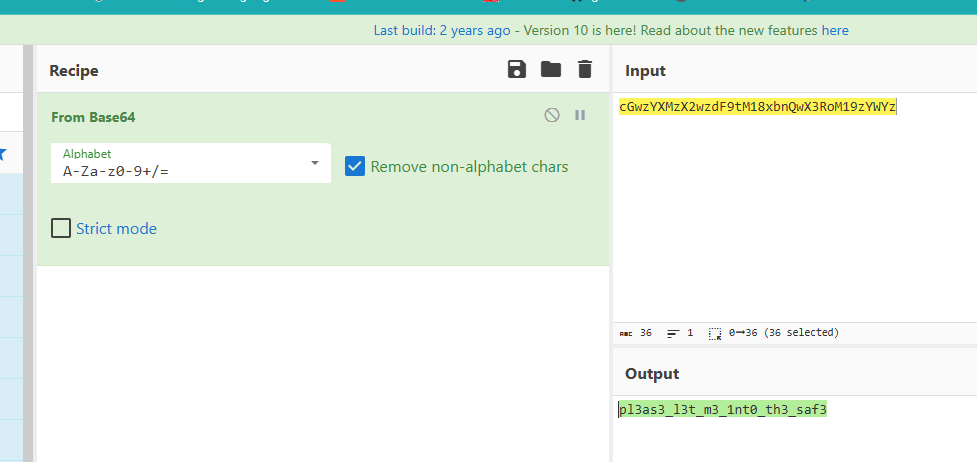Clear the recipe with the trash icon

click(584, 69)
